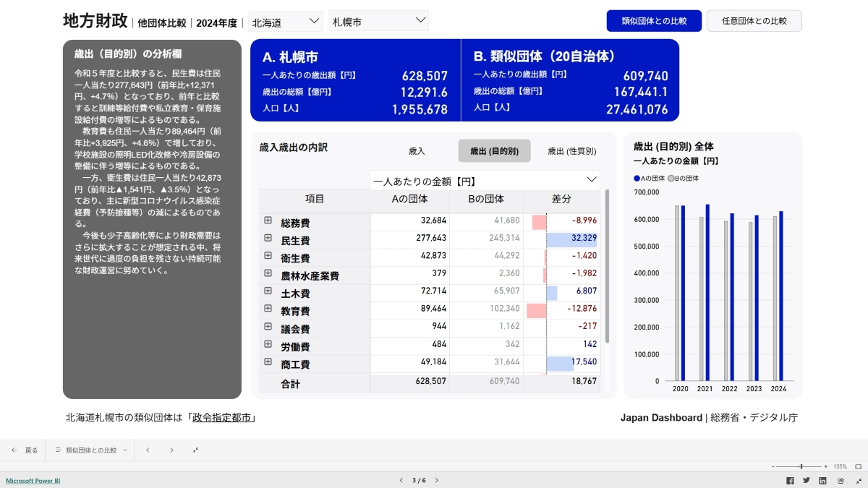Click the -12,876 difference value
The image size is (868, 488).
pyautogui.click(x=582, y=309)
